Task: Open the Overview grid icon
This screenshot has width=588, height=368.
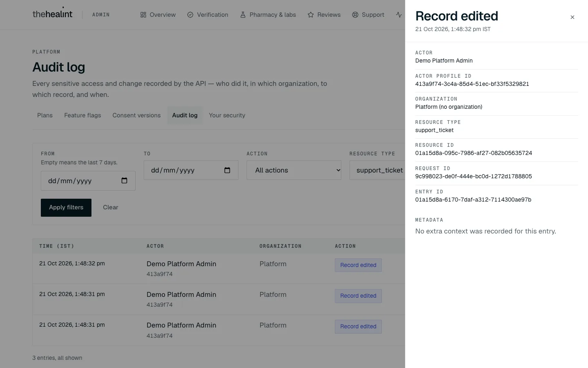Action: [143, 15]
